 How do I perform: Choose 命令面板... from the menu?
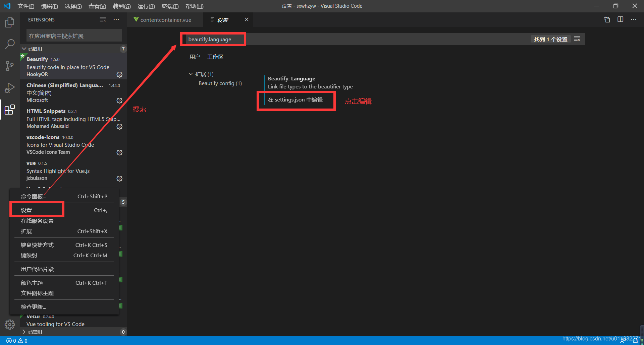[x=64, y=196]
